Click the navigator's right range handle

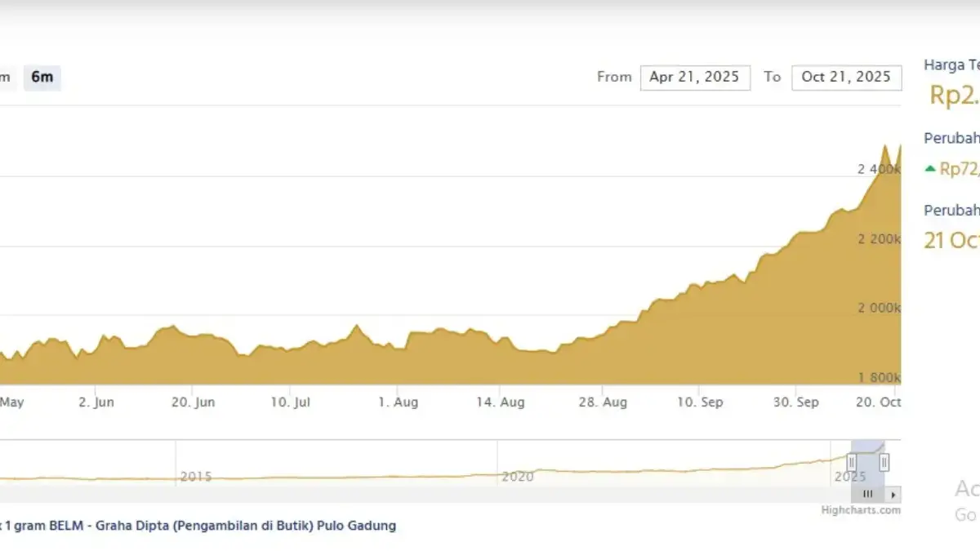tap(884, 463)
